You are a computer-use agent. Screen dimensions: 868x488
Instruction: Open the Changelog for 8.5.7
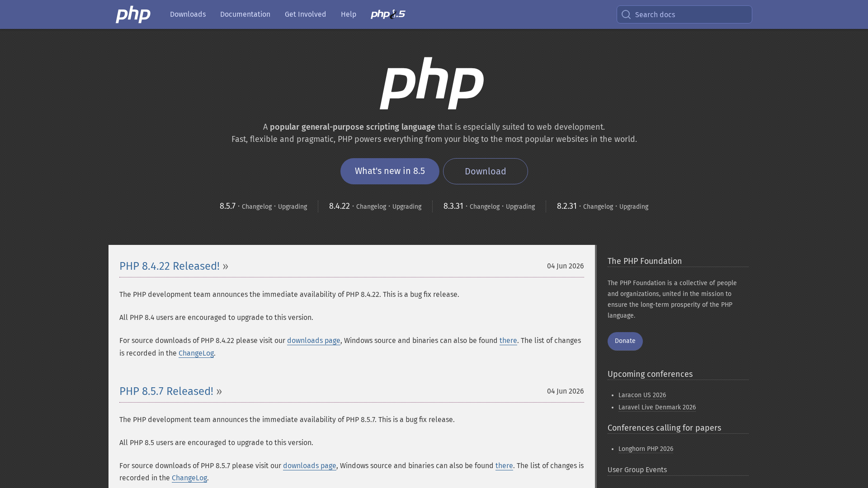(257, 207)
